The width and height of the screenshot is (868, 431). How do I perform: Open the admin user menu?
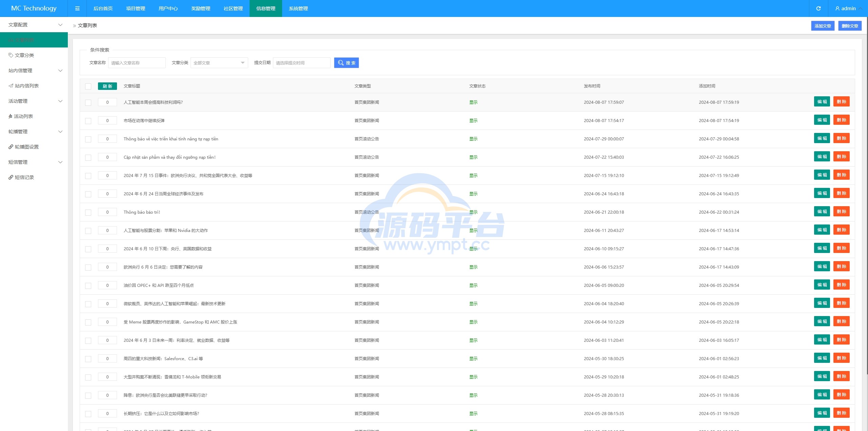(848, 8)
